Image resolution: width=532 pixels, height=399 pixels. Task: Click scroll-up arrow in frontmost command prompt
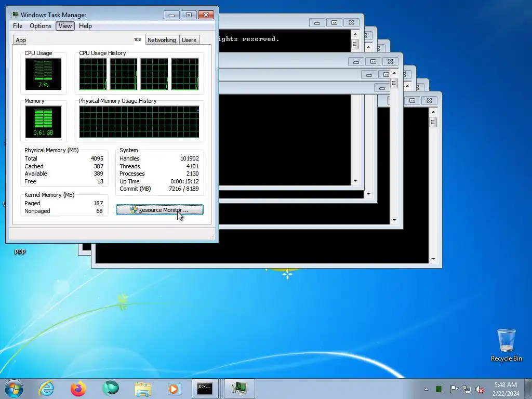(x=433, y=112)
